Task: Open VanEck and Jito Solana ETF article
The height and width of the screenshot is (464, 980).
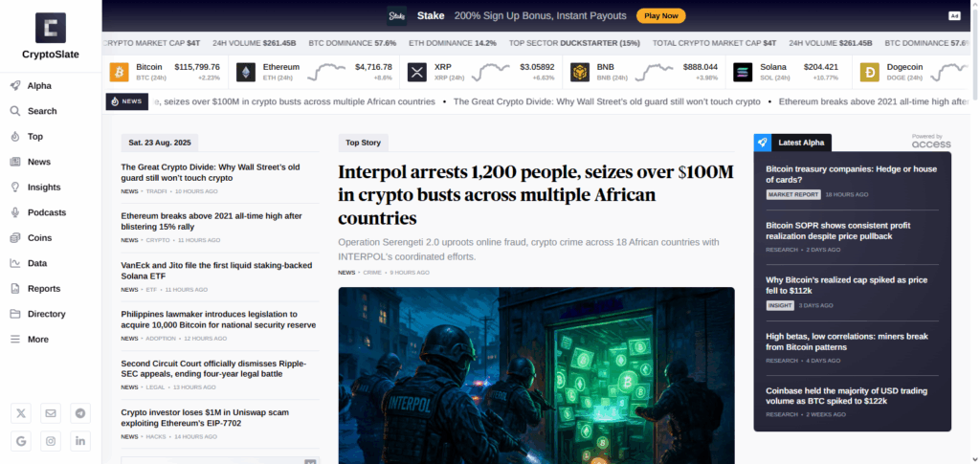Action: (216, 271)
